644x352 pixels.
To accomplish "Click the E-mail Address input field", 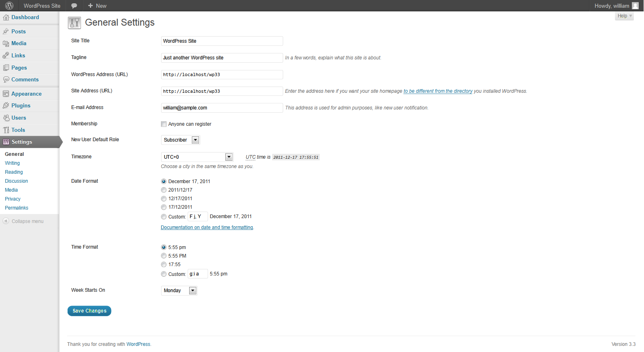I will click(222, 108).
